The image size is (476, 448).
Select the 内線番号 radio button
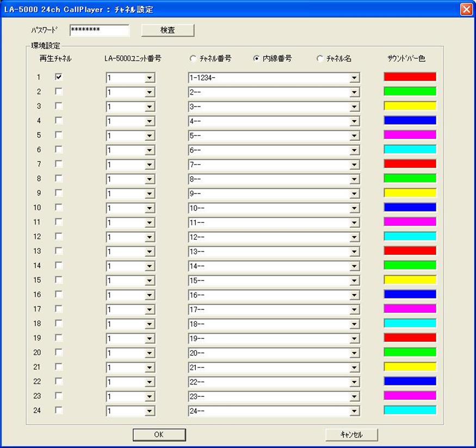coord(256,58)
